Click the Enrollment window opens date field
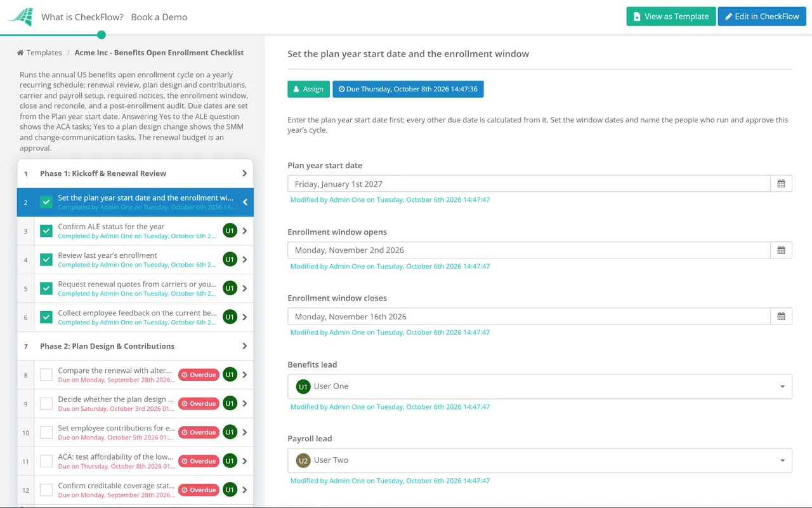812x508 pixels. pyautogui.click(x=529, y=250)
